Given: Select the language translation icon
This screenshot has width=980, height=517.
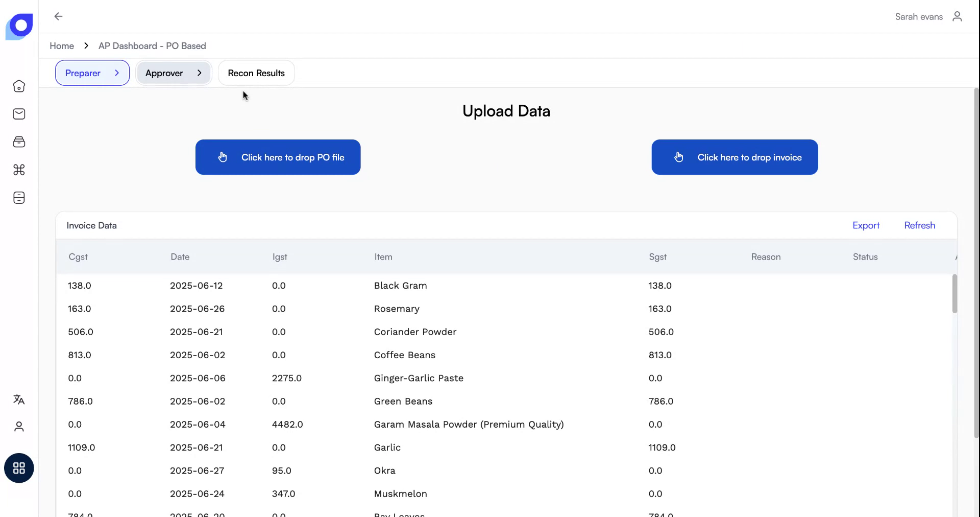Looking at the screenshot, I should (x=19, y=400).
